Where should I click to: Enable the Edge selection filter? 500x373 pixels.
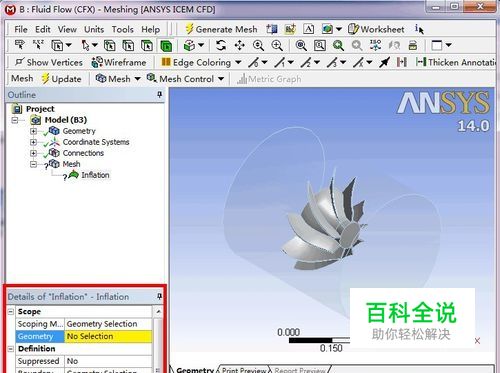tap(128, 45)
